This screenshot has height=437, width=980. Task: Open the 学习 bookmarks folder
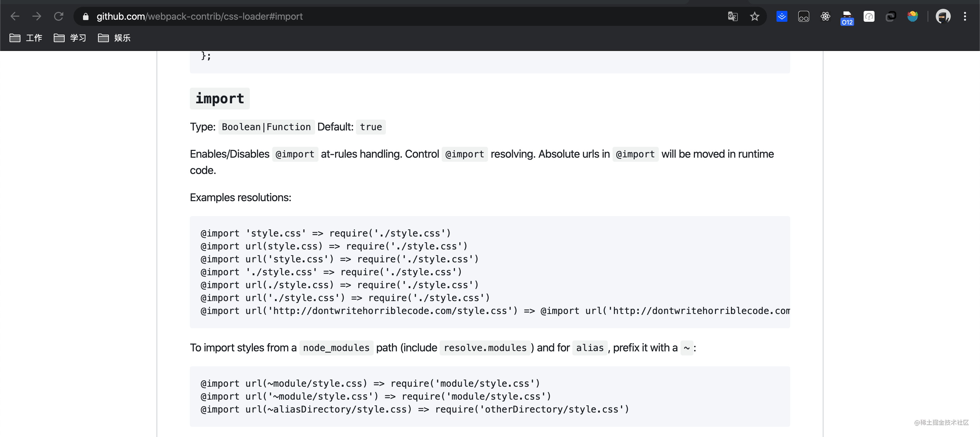point(70,38)
